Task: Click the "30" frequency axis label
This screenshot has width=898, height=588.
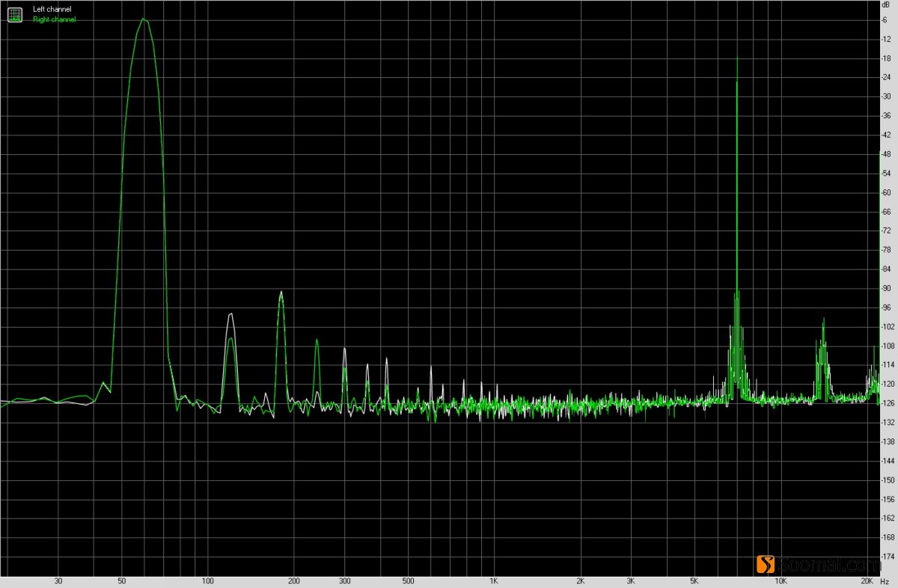Action: pos(58,581)
